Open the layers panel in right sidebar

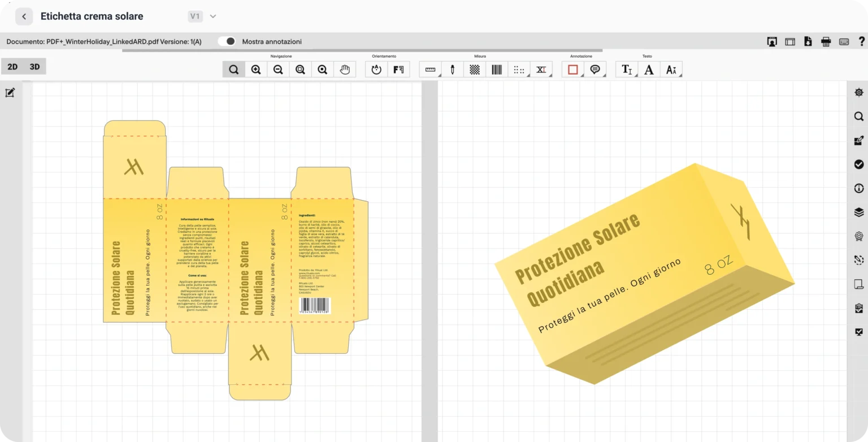[x=859, y=213]
